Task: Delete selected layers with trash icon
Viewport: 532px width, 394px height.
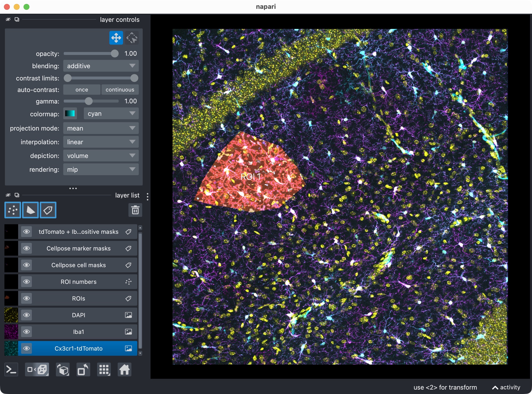Action: point(135,210)
